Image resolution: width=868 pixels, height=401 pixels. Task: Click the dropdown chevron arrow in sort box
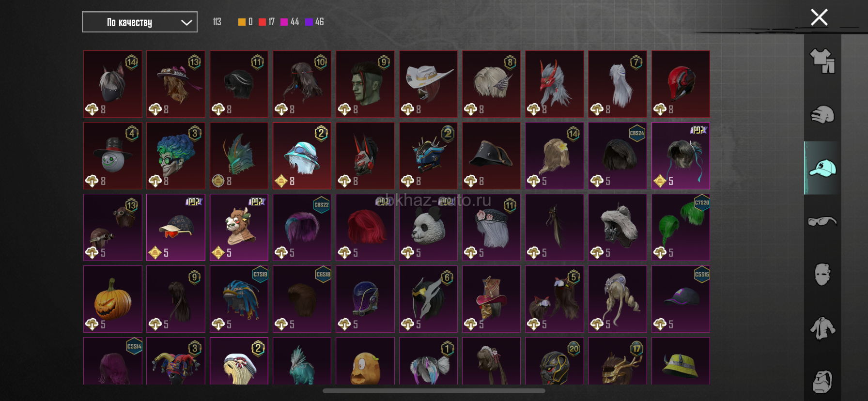pyautogui.click(x=186, y=22)
